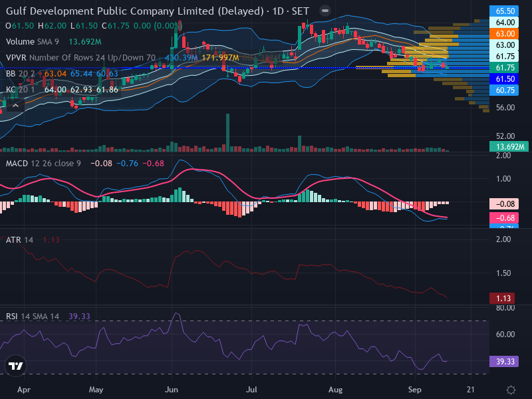Select the RSI 14 SMA 14 legend
This screenshot has width=532, height=399.
click(32, 317)
